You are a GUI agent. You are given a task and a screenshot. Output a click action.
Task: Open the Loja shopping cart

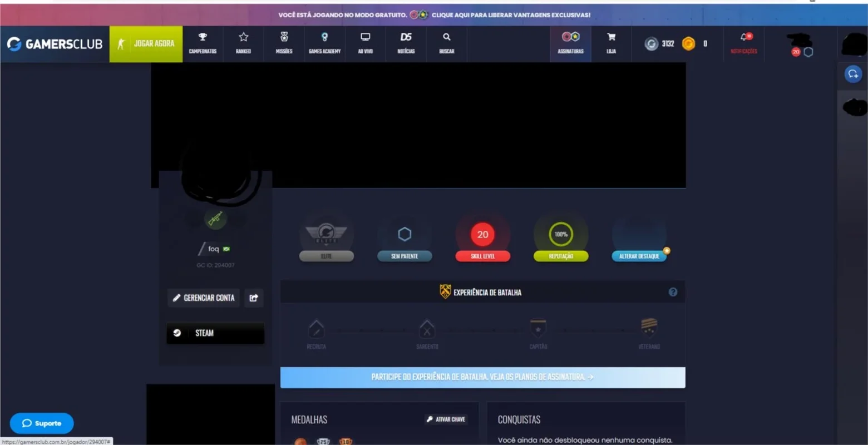pyautogui.click(x=611, y=44)
